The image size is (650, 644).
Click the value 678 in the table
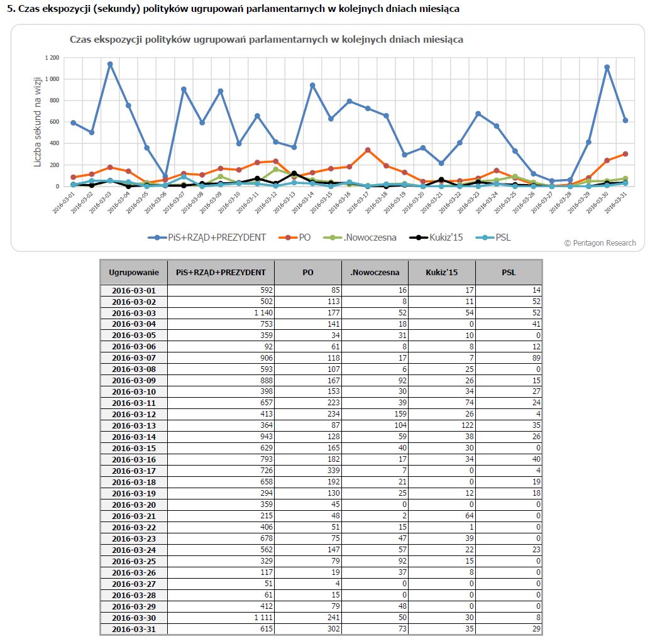[266, 538]
